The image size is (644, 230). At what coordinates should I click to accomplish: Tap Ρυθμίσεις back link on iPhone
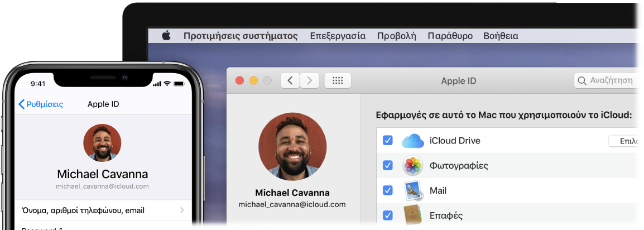[x=41, y=104]
